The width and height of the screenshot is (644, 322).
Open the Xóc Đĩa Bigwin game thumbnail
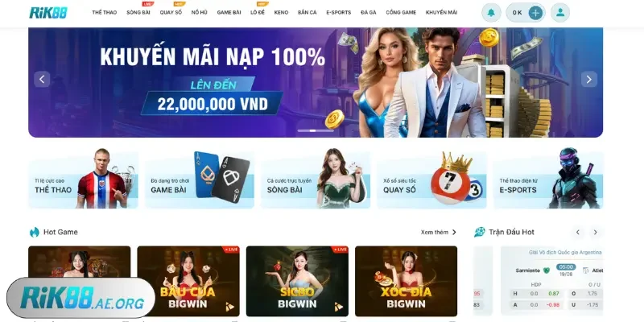coord(407,281)
